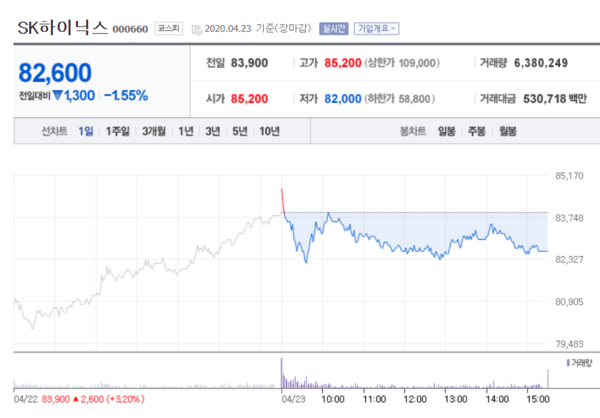Click the 04/22 closing price 83,900
Viewport: 600px width, 418px height.
(x=55, y=399)
